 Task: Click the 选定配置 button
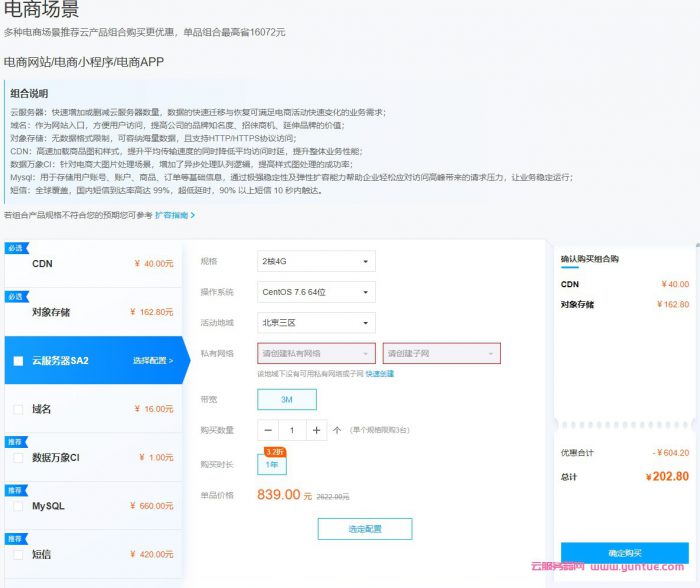pos(364,529)
